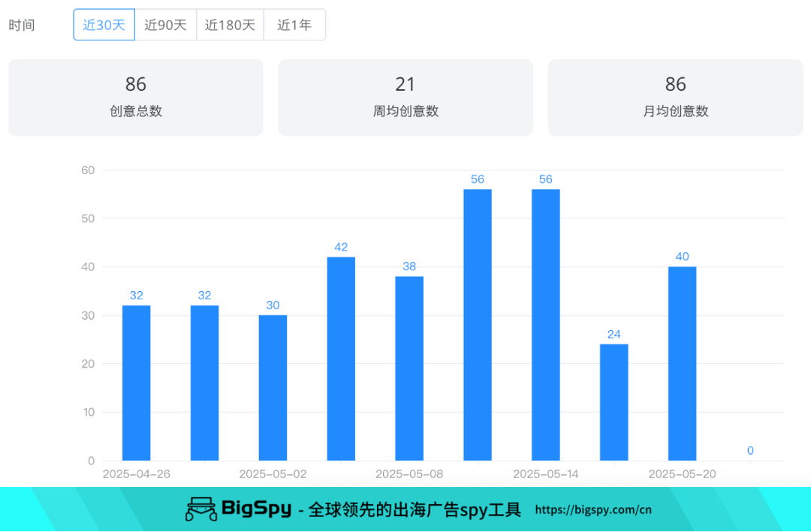The width and height of the screenshot is (811, 532).
Task: Switch to the 近90天 time filter
Action: pyautogui.click(x=165, y=24)
